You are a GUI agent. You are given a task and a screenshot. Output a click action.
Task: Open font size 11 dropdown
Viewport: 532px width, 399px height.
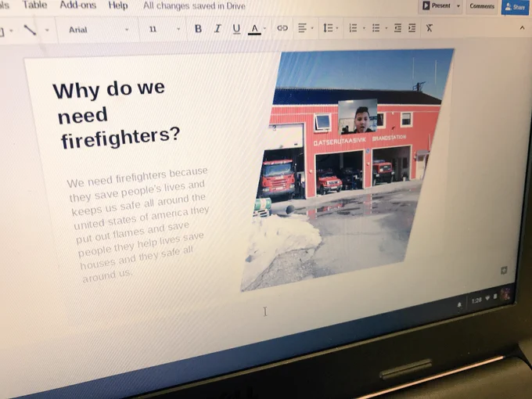(x=164, y=29)
